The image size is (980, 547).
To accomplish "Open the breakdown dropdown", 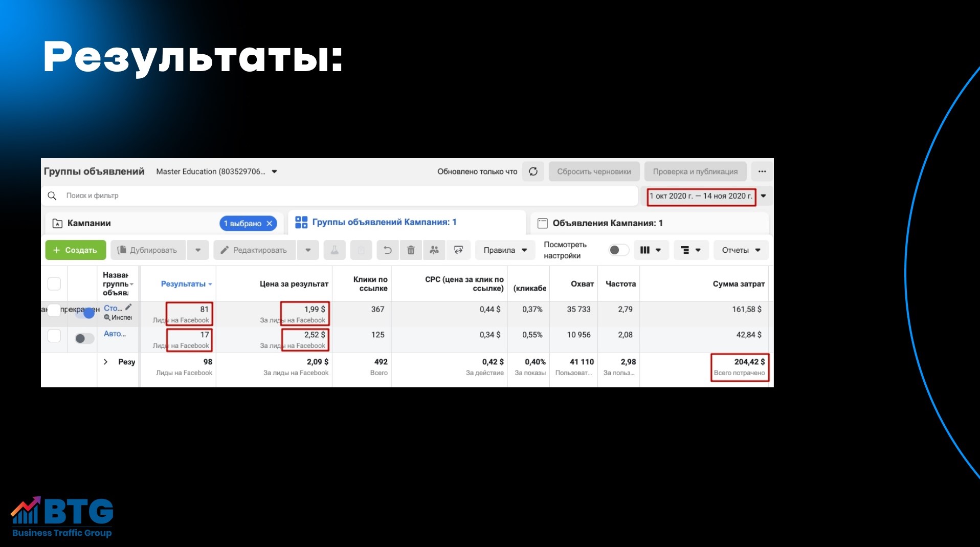I will 691,250.
